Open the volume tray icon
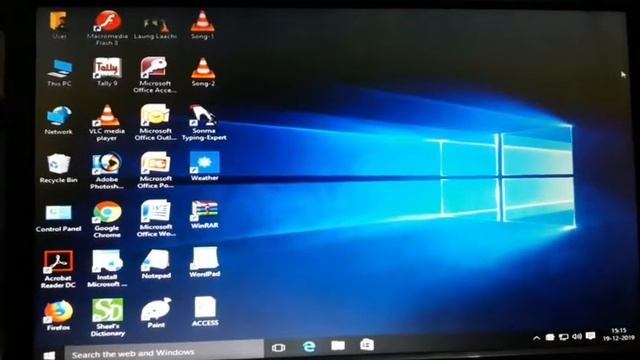 577,336
